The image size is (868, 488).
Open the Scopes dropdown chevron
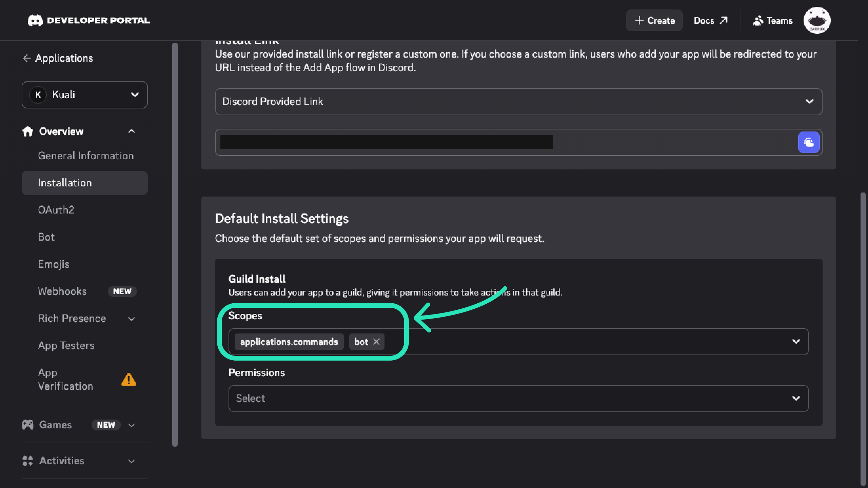(796, 341)
